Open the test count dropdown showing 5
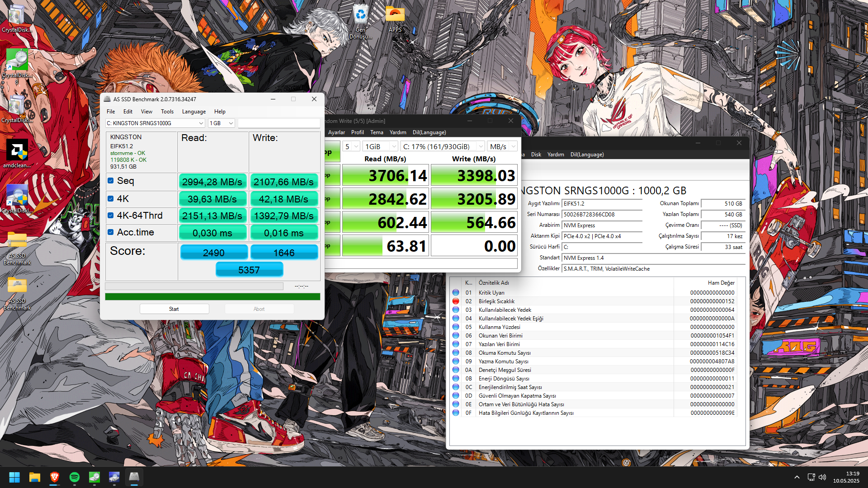The width and height of the screenshot is (868, 488). pyautogui.click(x=351, y=146)
